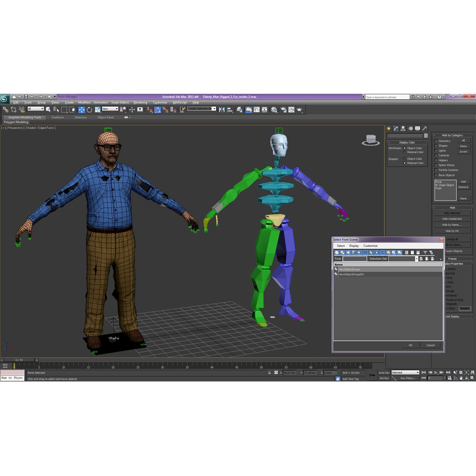Image resolution: width=476 pixels, height=476 pixels.
Task: Open the Quick Access toolbar dropdown arrow
Action: coord(55,97)
